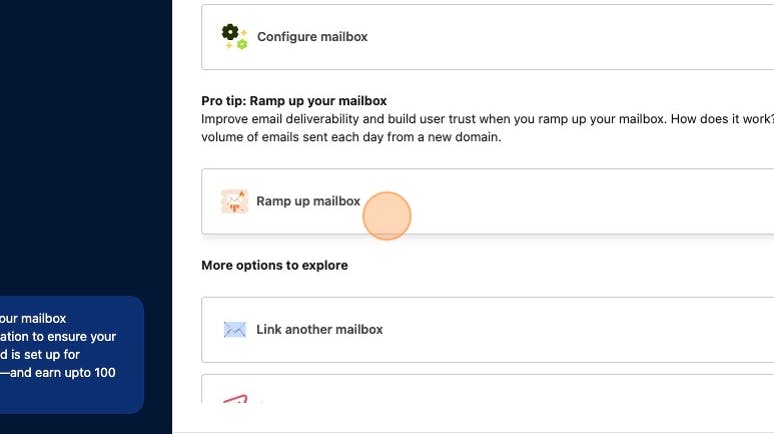Click the orange circle highlight near Ramp up mailbox
Image resolution: width=774 pixels, height=434 pixels.
[x=387, y=216]
